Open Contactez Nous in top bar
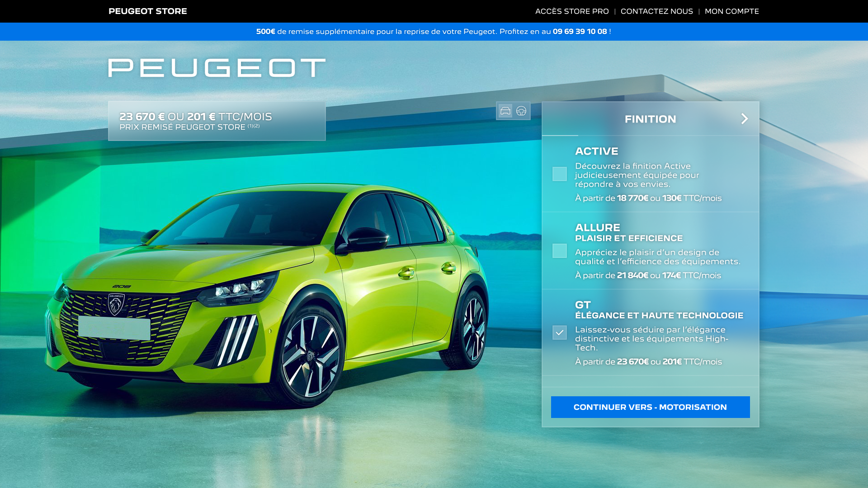The width and height of the screenshot is (868, 488). [656, 11]
